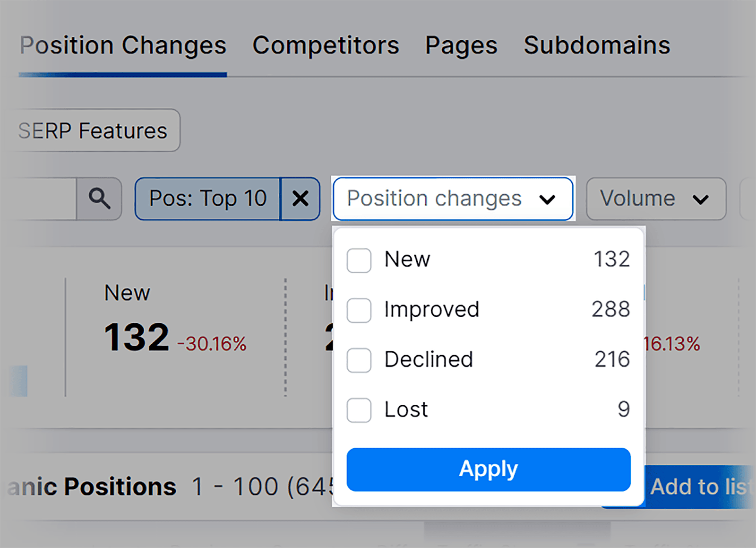Click the Add to list button
756x548 pixels.
699,487
